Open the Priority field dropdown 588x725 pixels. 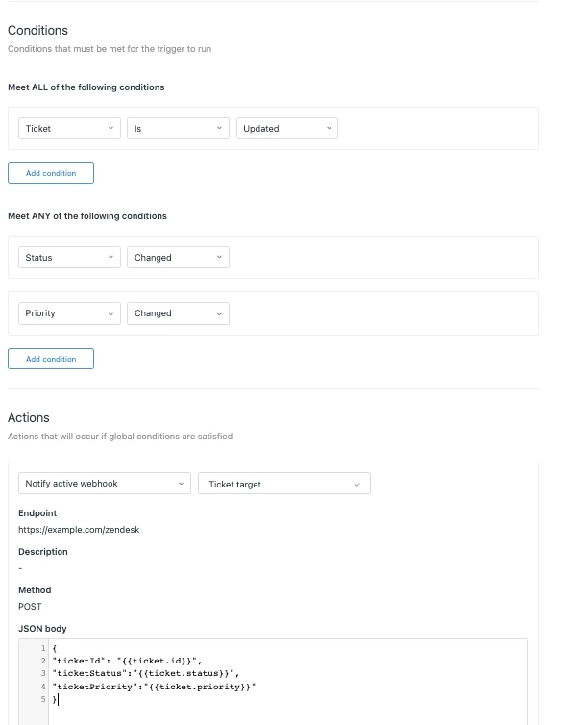tap(69, 313)
